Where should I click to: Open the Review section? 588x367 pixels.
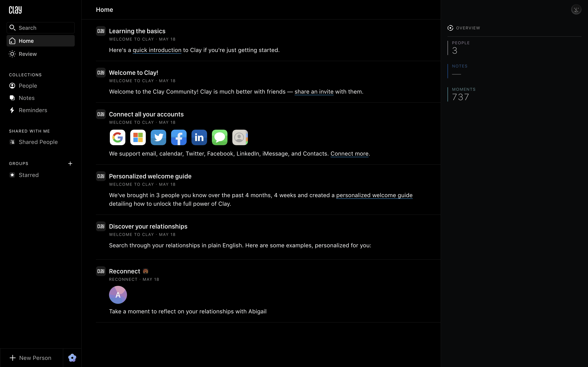pyautogui.click(x=27, y=54)
